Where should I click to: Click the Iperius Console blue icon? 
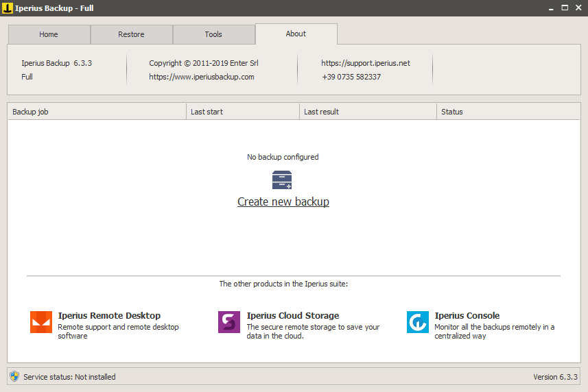[418, 322]
